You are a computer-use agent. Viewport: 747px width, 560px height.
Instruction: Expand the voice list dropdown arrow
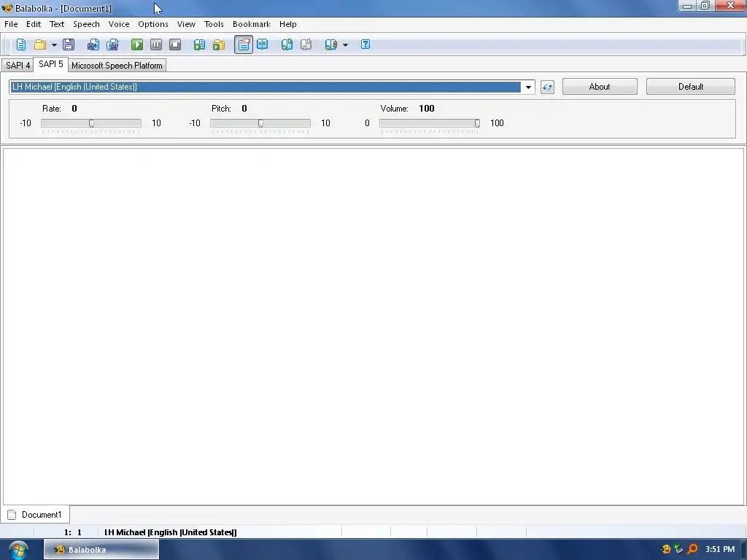(x=528, y=87)
